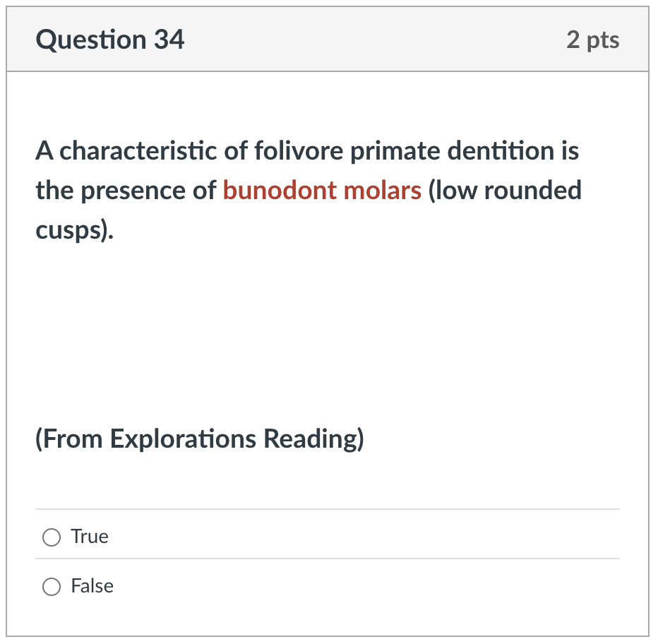Image resolution: width=658 pixels, height=644 pixels.
Task: Click the False answer label text
Action: pyautogui.click(x=92, y=586)
